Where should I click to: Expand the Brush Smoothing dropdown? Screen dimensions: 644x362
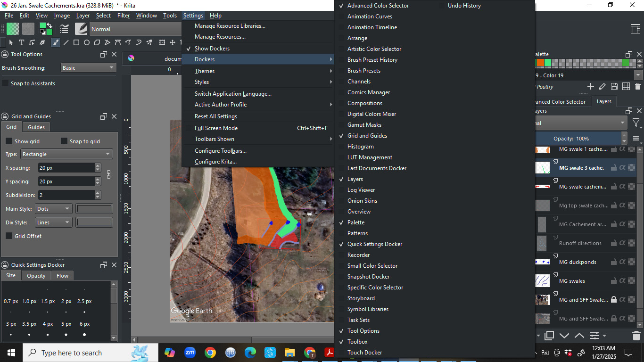point(88,68)
